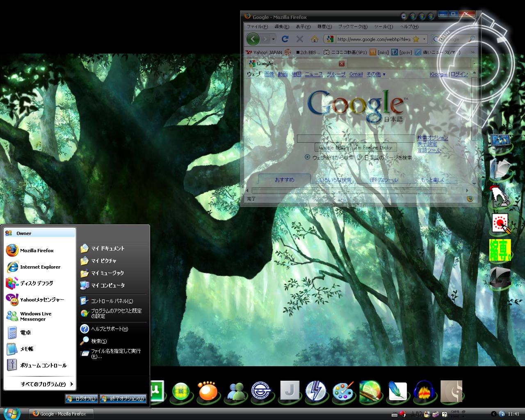Click the ログオフ(L) button
This screenshot has width=525, height=420.
click(x=81, y=399)
